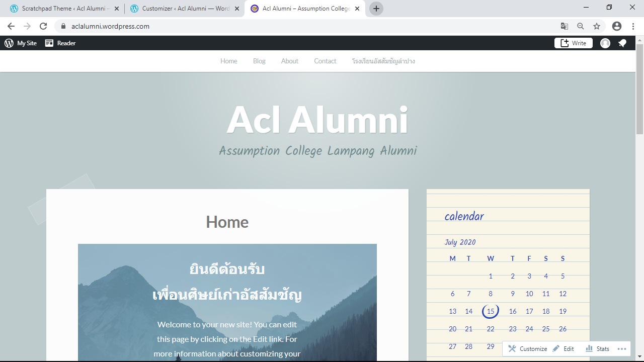The height and width of the screenshot is (362, 644).
Task: Open the My Site WordPress menu
Action: coord(21,43)
